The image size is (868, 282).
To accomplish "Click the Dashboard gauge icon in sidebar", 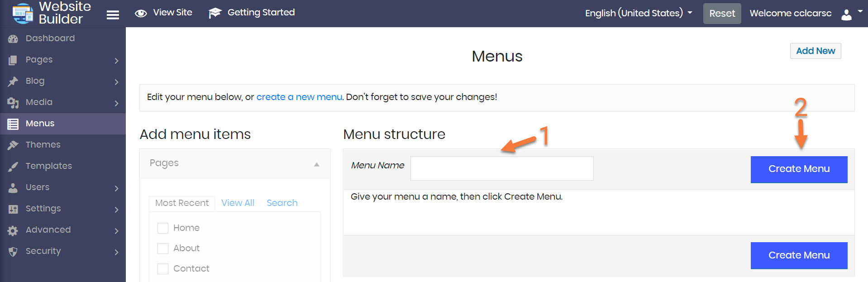I will pos(13,39).
